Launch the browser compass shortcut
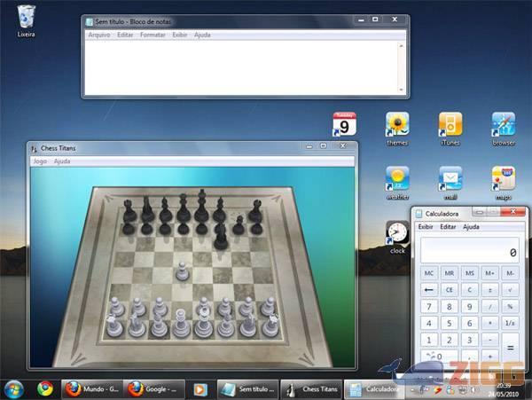The height and width of the screenshot is (400, 532). pyautogui.click(x=504, y=124)
